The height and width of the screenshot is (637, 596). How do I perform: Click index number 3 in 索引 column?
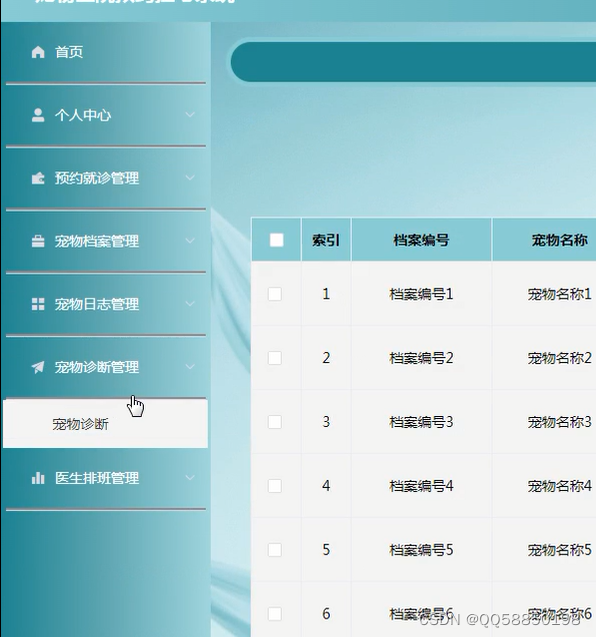tap(326, 422)
